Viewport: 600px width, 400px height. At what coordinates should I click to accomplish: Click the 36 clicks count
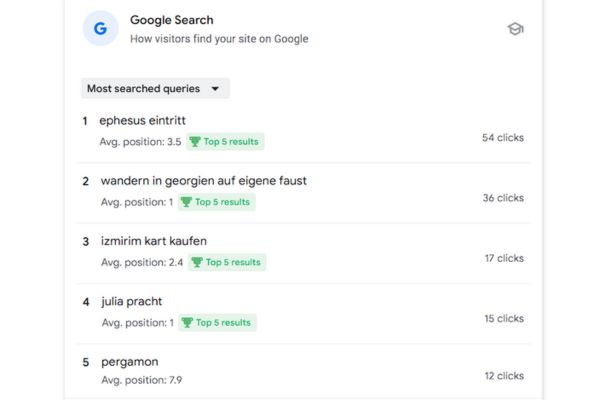click(x=503, y=198)
